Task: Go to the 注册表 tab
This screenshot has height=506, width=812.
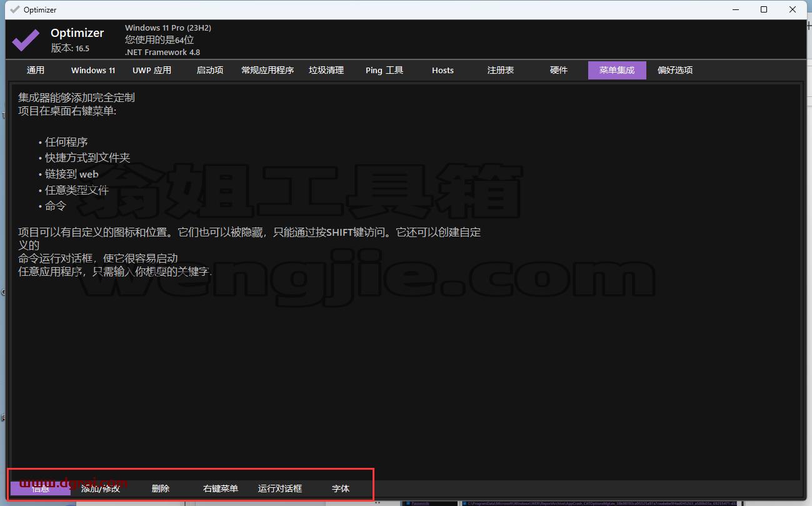Action: (501, 70)
